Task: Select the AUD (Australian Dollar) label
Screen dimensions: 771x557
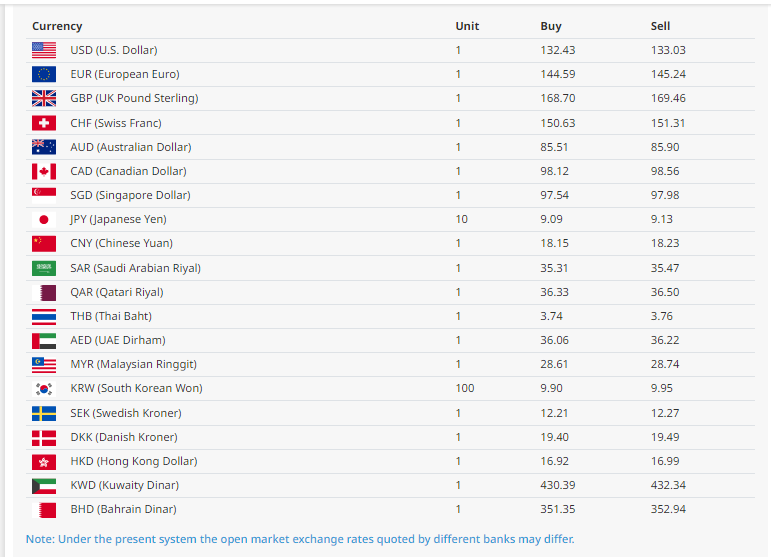Action: 130,147
